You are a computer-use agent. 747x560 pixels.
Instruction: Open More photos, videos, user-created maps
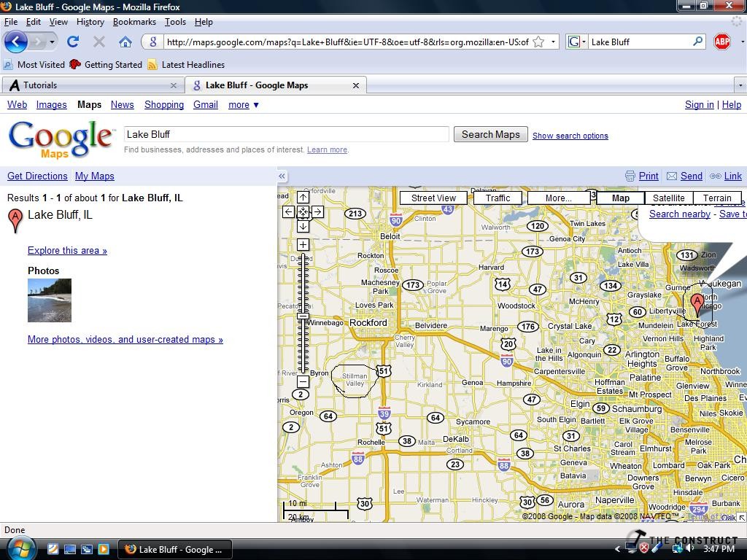click(125, 340)
